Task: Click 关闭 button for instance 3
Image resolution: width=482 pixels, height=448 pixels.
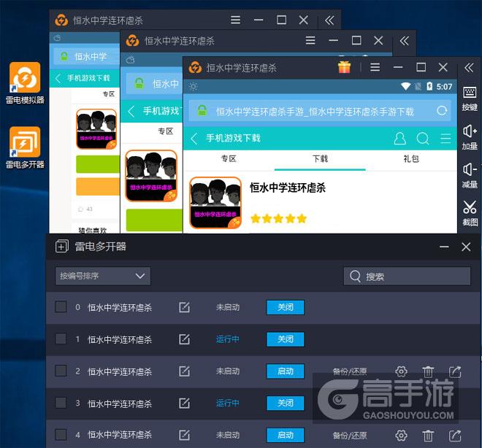Action: click(x=286, y=403)
